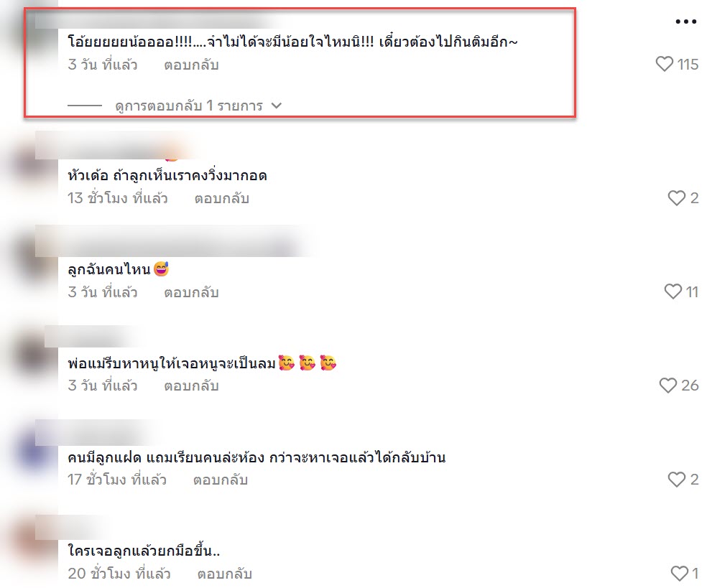The image size is (707, 588).
Task: Reply to the top comment posted 3 วัน ที่แล้ว
Action: tap(191, 65)
